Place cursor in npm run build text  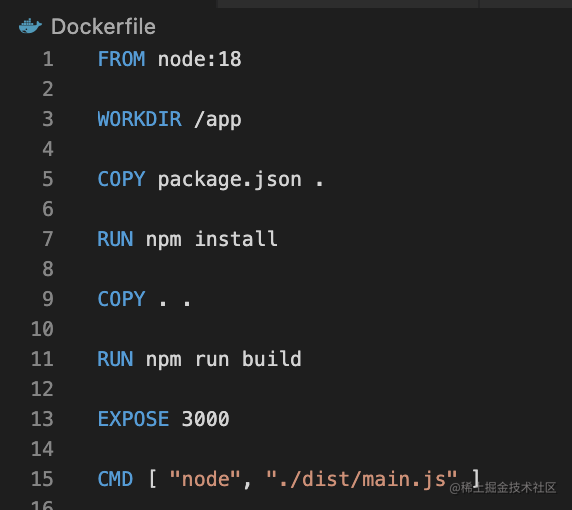click(x=224, y=359)
